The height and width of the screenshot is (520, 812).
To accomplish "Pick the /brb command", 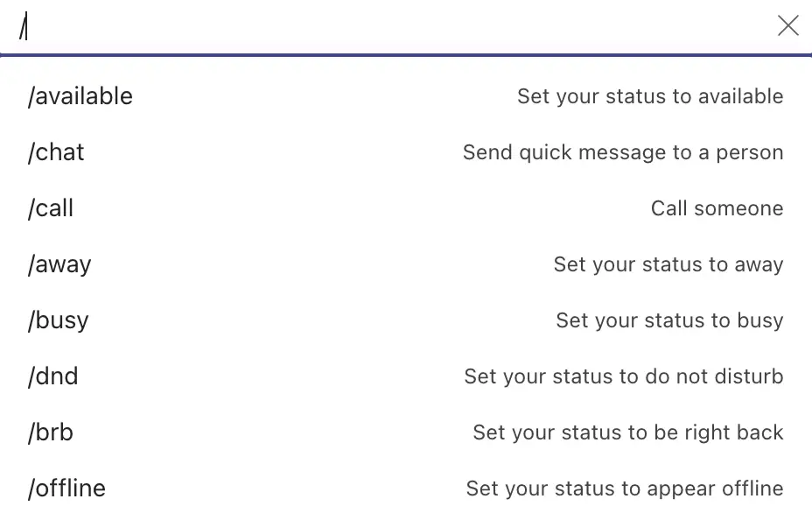I will pos(51,432).
